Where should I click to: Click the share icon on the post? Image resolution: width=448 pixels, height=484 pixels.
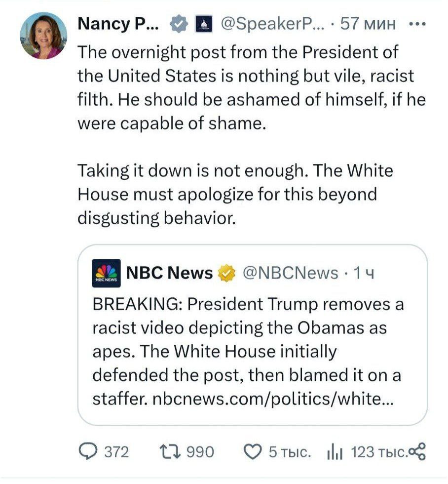point(417,451)
